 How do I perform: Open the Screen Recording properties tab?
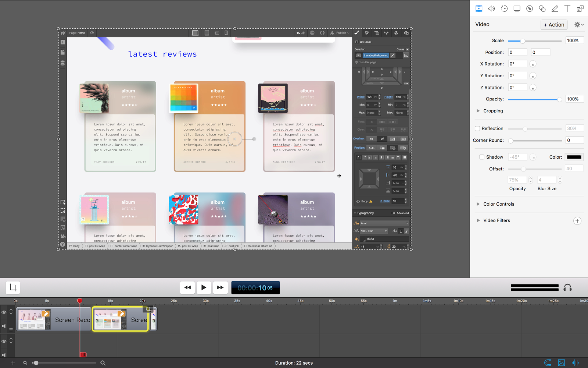(x=517, y=8)
